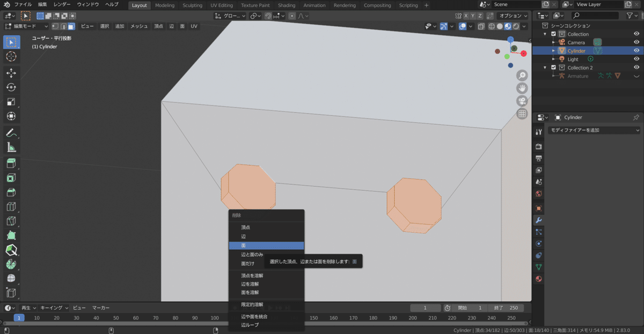The width and height of the screenshot is (644, 334).
Task: Open the Mesh menu in header
Action: pos(139,26)
